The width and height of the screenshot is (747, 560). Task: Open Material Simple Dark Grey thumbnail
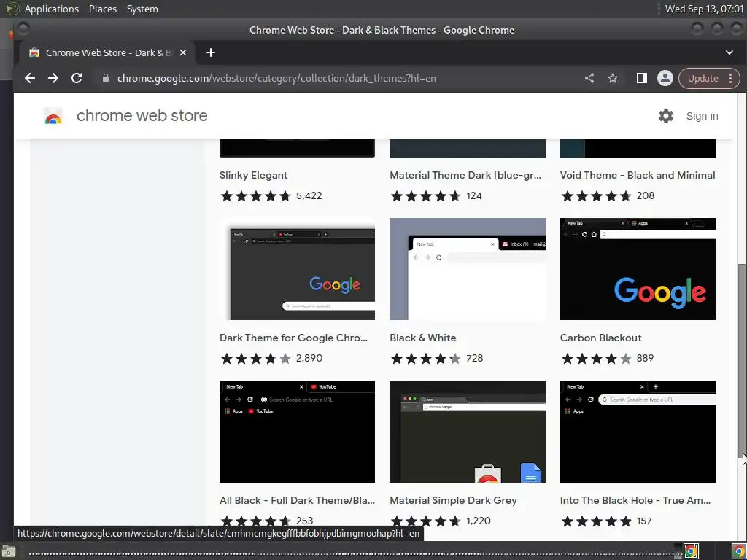click(468, 432)
